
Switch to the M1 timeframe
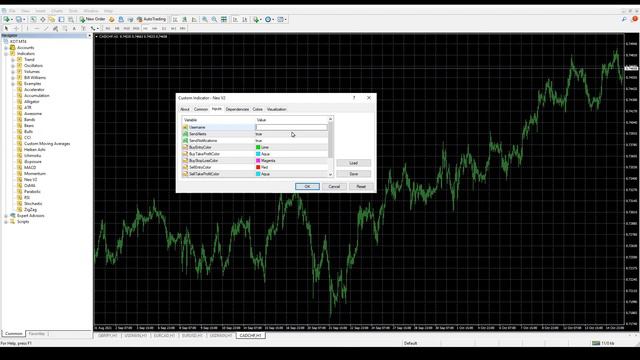[108, 29]
